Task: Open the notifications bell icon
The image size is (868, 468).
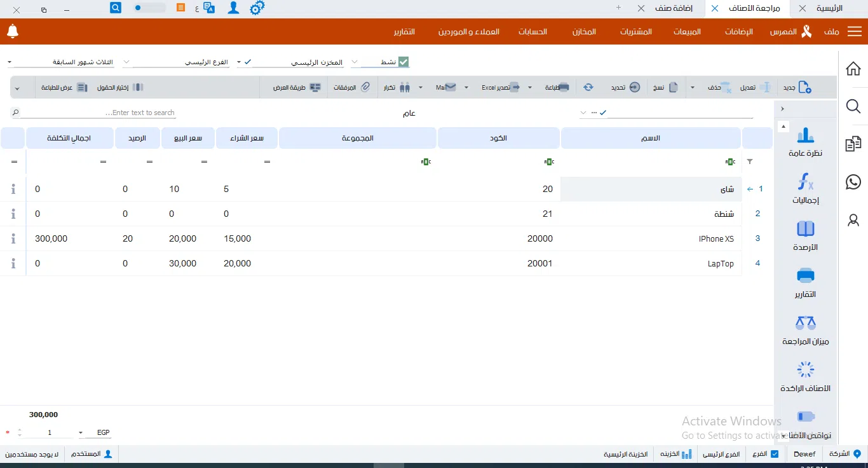Action: tap(12, 31)
